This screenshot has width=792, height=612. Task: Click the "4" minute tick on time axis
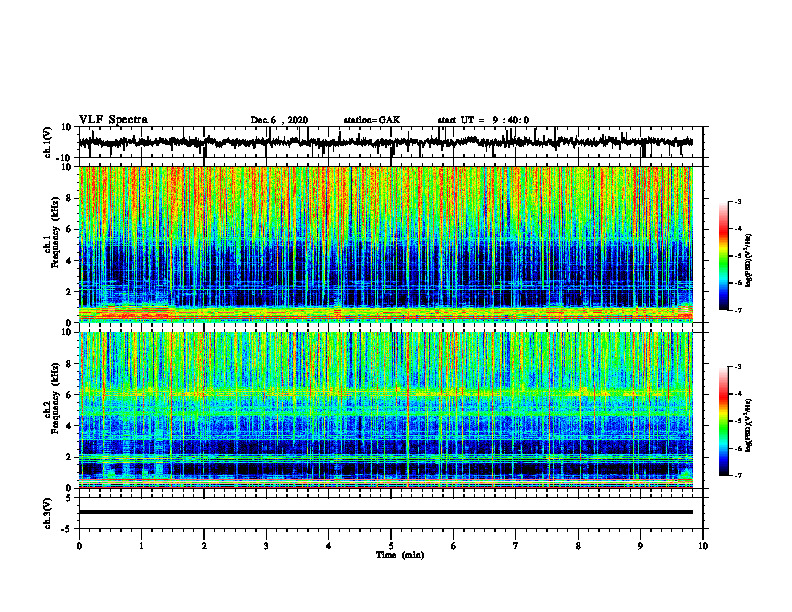tap(329, 546)
